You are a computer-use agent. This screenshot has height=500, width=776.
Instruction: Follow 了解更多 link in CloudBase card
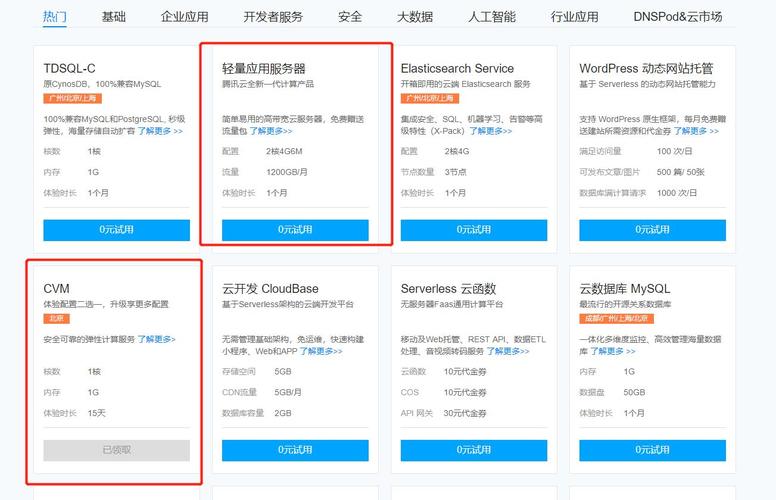click(321, 351)
